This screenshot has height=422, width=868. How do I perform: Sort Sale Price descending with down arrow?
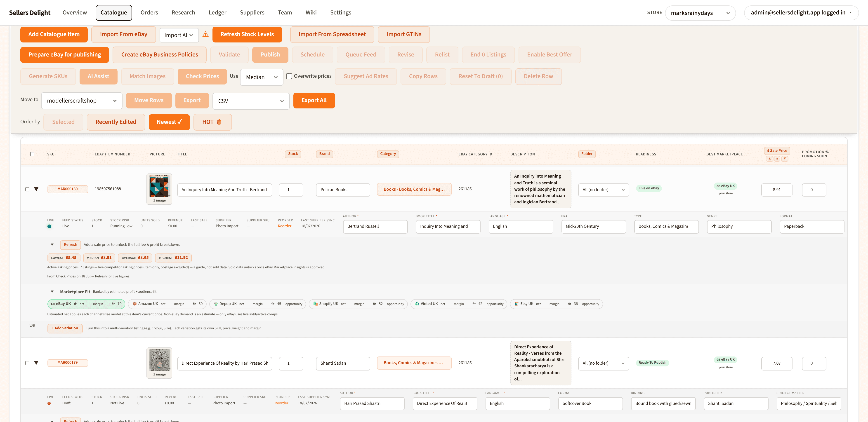(x=785, y=159)
